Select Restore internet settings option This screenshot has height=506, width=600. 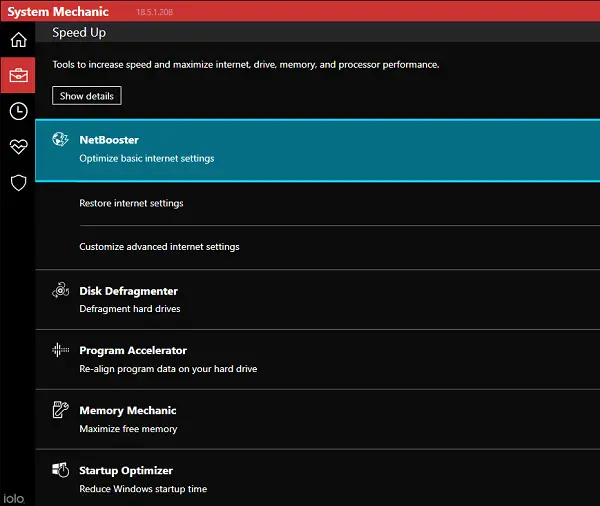131,203
